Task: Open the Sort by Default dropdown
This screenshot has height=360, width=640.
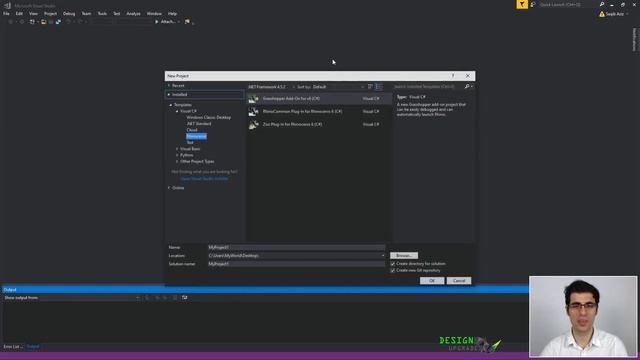Action: pos(338,87)
